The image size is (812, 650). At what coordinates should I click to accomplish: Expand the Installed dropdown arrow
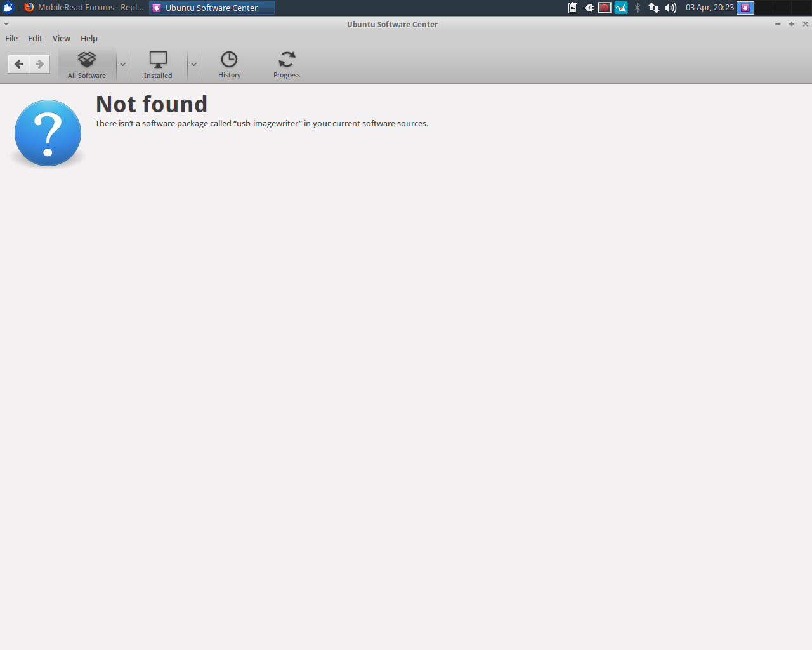[193, 65]
